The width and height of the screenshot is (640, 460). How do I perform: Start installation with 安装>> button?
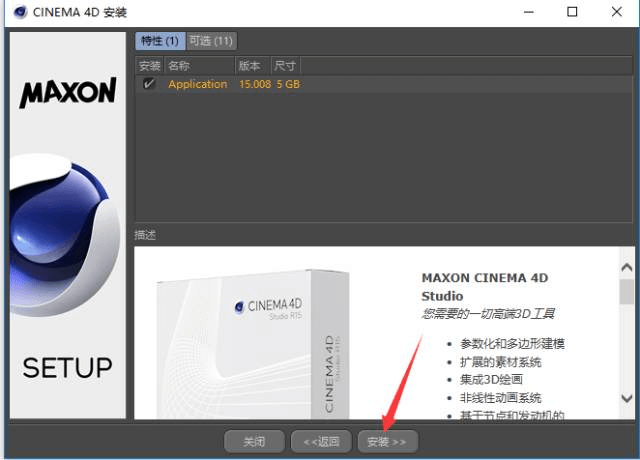(387, 441)
